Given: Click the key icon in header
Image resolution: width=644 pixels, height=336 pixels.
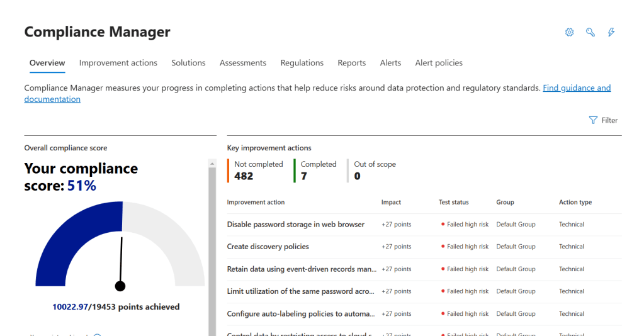Looking at the screenshot, I should pyautogui.click(x=590, y=32).
